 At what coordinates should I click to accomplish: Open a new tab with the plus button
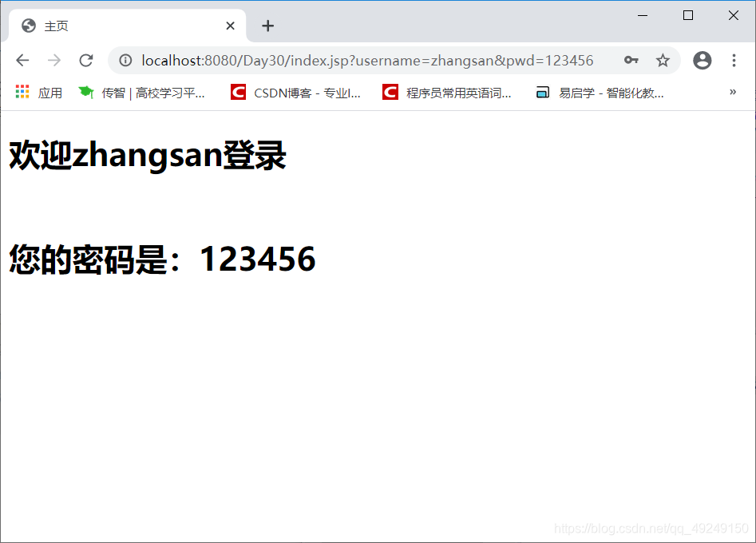[x=267, y=25]
